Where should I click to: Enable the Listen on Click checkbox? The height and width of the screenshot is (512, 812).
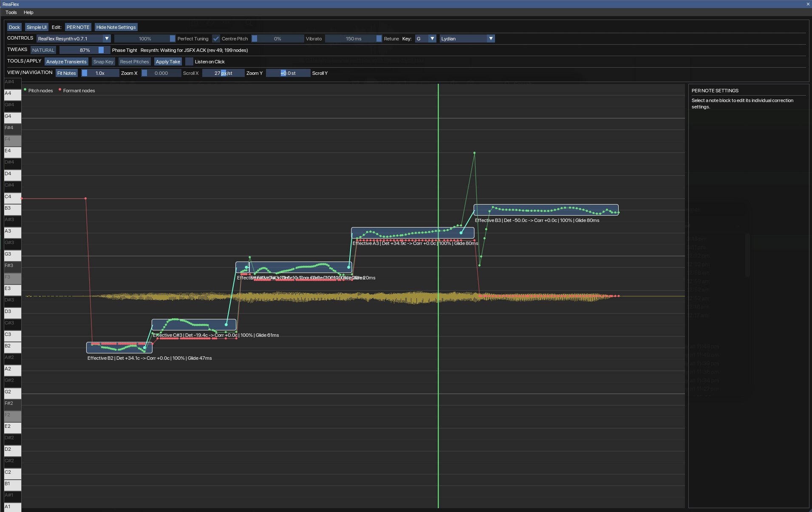[189, 62]
